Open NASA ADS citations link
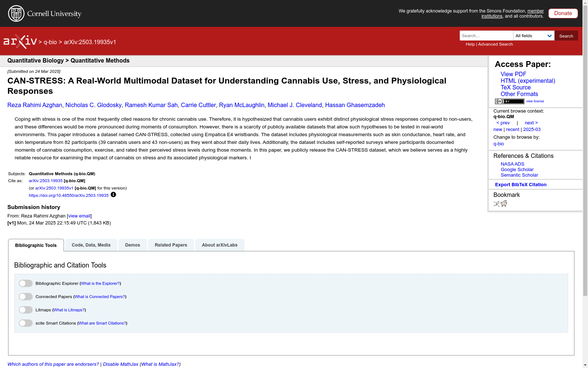 tap(512, 164)
